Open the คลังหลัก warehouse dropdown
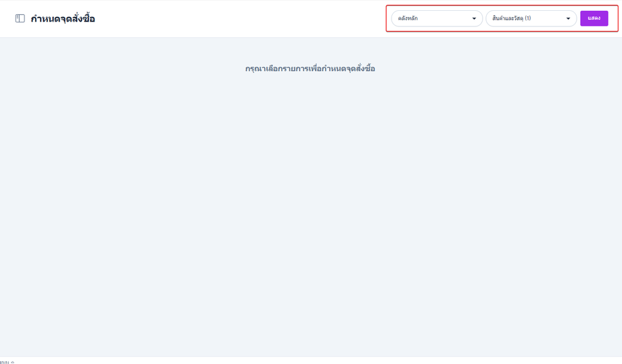Screen dimensions: 622x364 pyautogui.click(x=437, y=19)
